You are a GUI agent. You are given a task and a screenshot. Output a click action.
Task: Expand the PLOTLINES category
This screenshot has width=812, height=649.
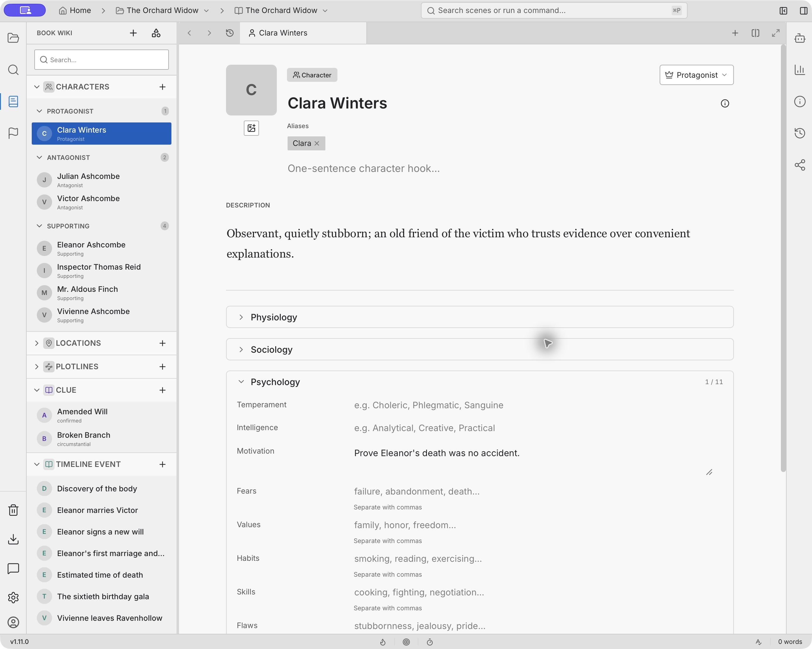37,367
